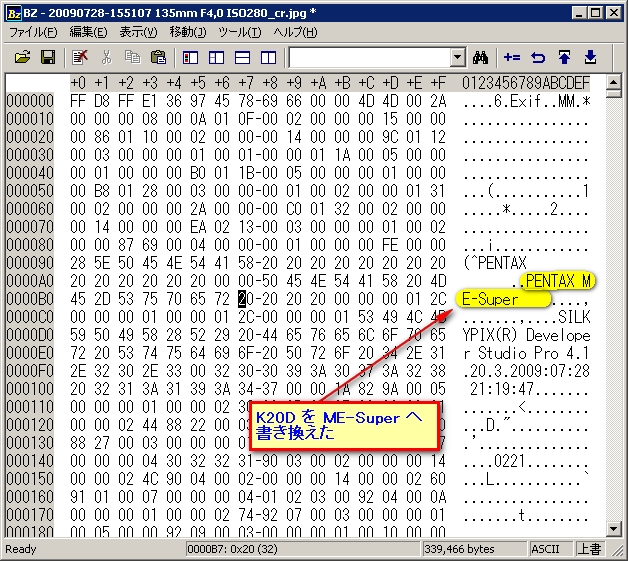
Task: Click the 21:19:47 ASCII timestamp text
Action: coord(502,389)
